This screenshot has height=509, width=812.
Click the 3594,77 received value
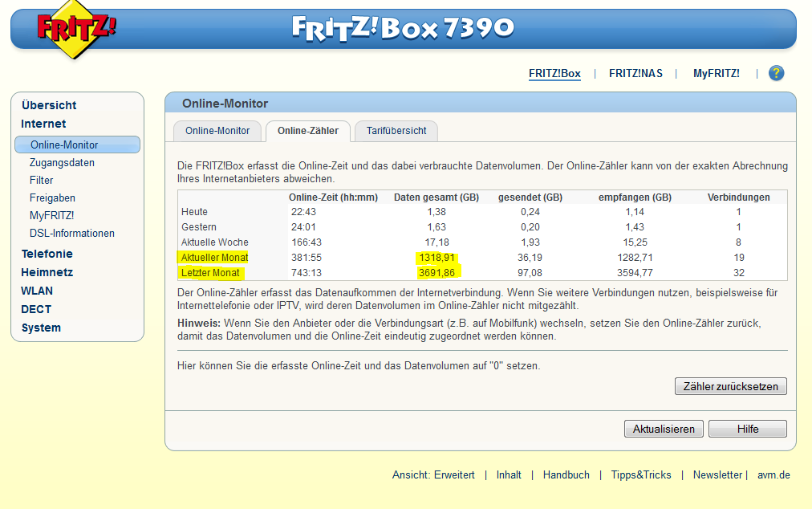(x=635, y=273)
